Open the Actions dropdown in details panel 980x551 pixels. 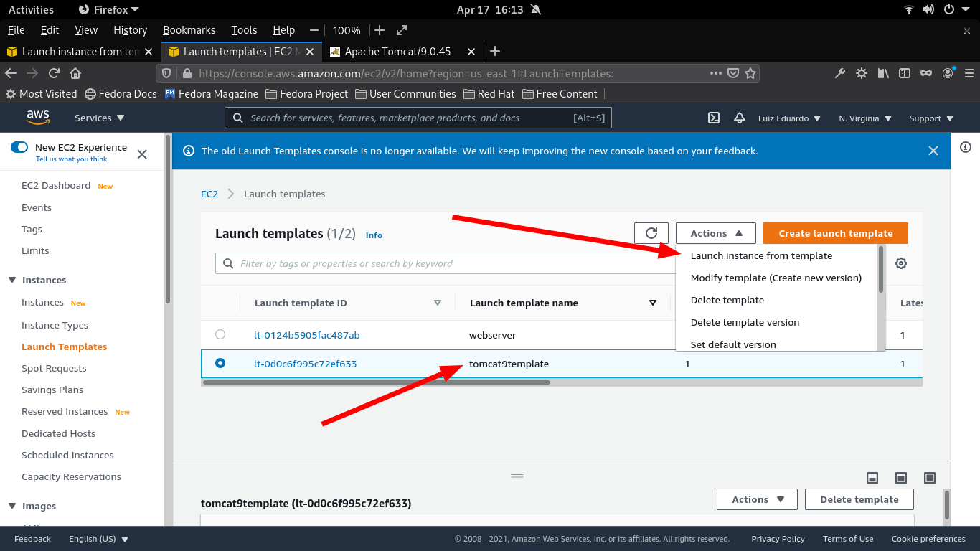coord(758,499)
